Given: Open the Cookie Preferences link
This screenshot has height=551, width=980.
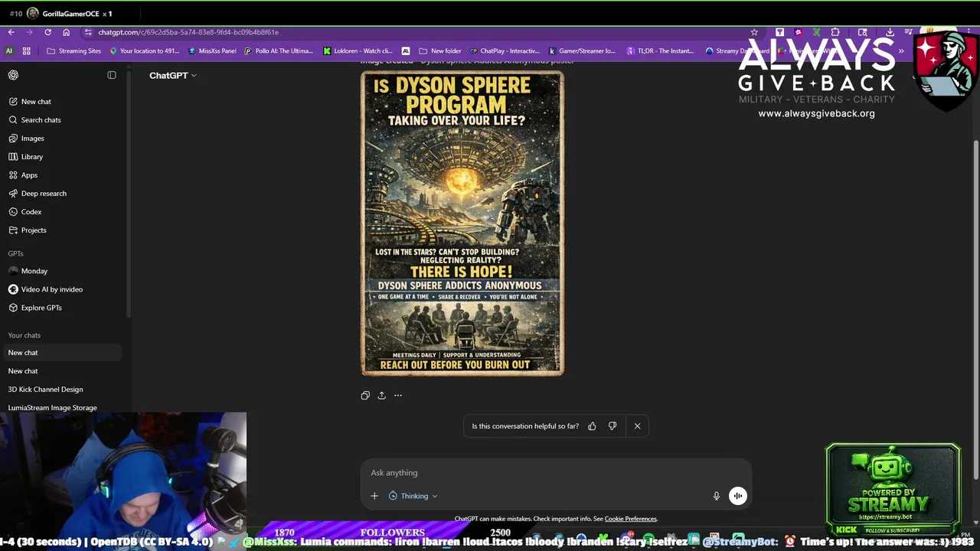Looking at the screenshot, I should tap(631, 519).
